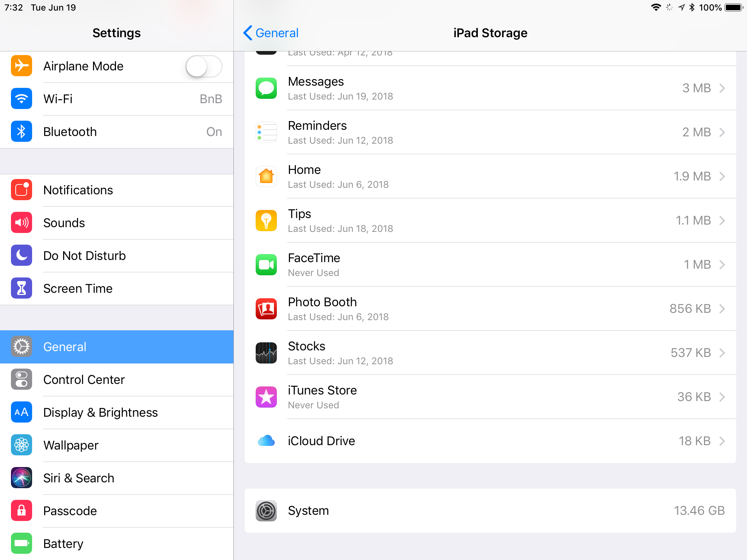Tap Photo Booth 856 KB value
Screen dimensions: 747x560
pos(690,309)
